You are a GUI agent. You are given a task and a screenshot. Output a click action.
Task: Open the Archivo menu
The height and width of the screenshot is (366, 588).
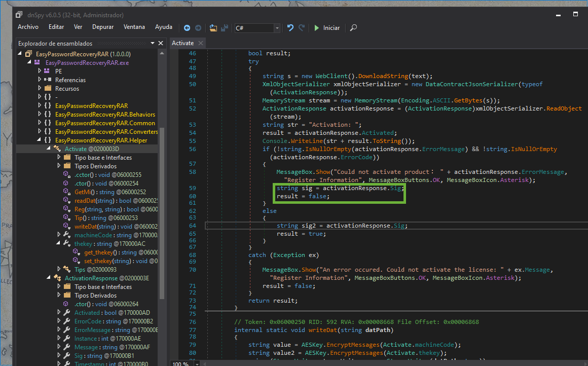pos(28,27)
